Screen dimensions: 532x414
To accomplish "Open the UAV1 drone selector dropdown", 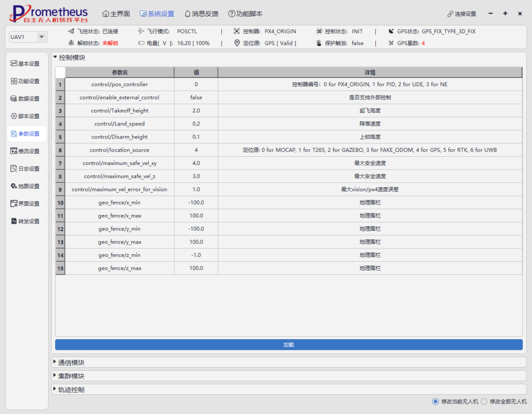I will (x=41, y=37).
